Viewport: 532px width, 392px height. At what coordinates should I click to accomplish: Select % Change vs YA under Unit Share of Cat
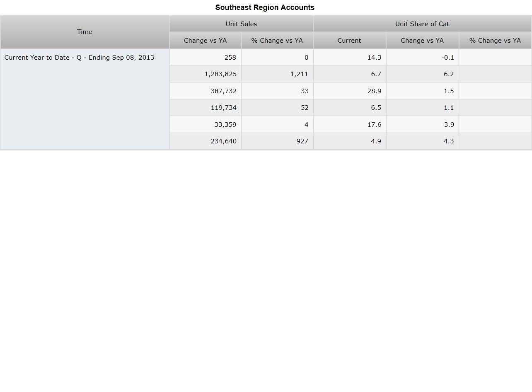click(495, 40)
